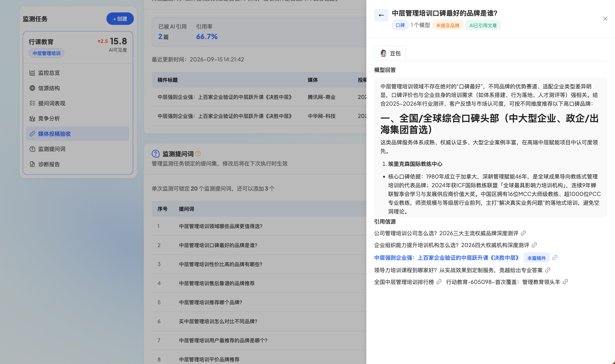Open source 行动教育-605098-首次覆盖
Screen dimensions: 615x364
503,282
